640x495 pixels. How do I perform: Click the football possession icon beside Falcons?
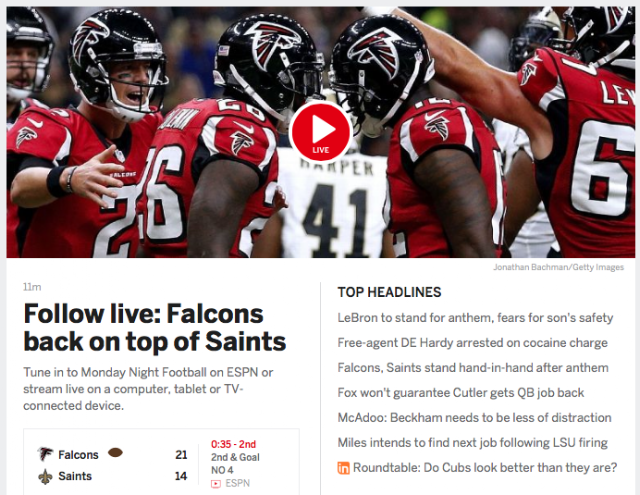(115, 453)
